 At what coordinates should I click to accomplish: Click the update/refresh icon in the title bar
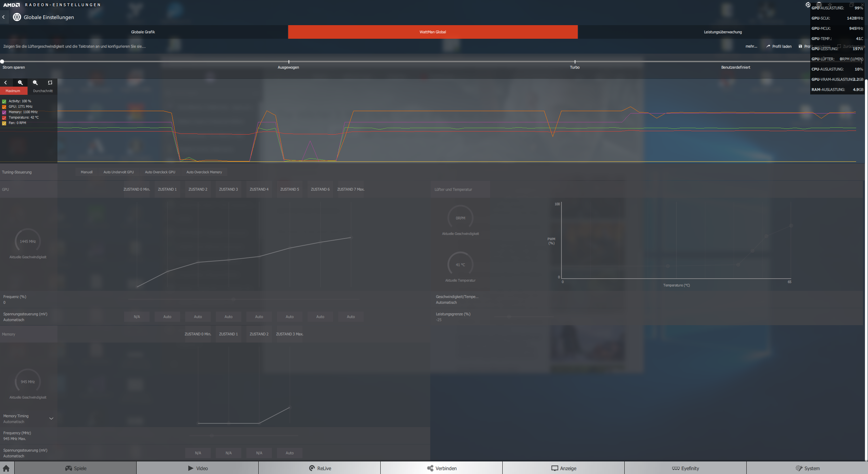click(808, 4)
